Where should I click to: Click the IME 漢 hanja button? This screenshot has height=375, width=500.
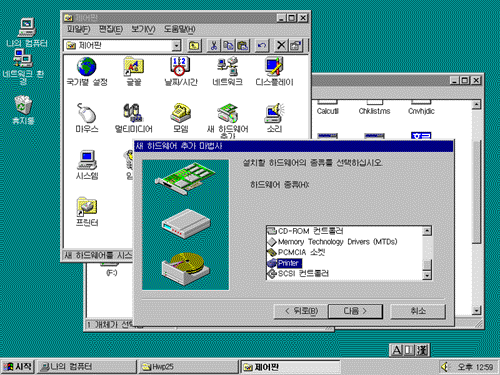point(421,350)
